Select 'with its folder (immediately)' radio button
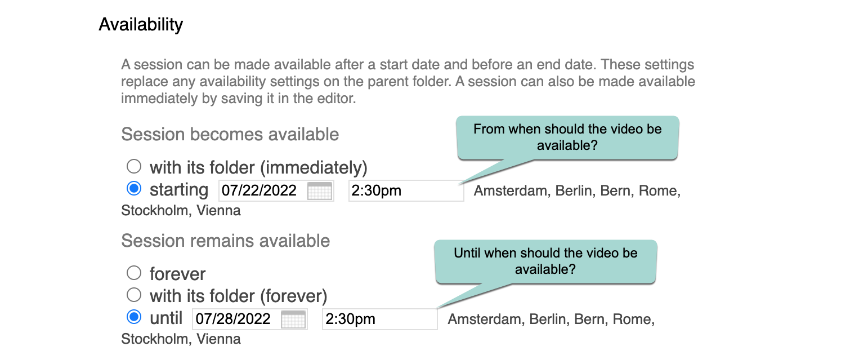868x364 pixels. point(134,166)
